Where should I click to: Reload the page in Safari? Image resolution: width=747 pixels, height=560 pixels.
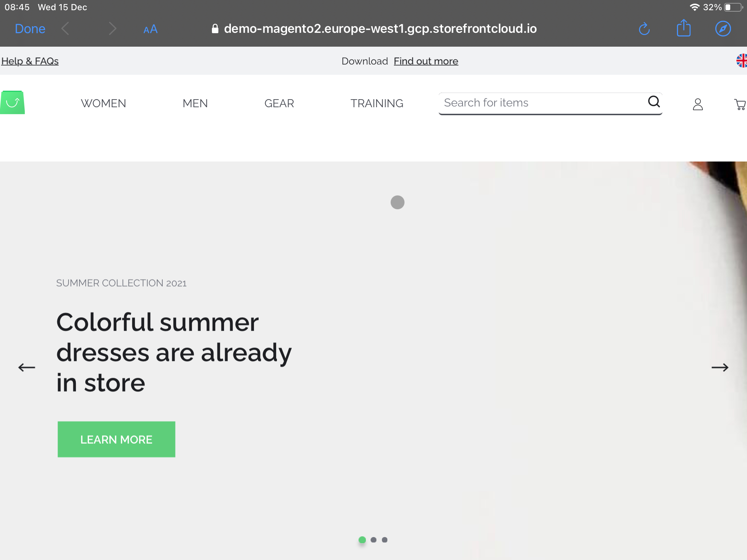pyautogui.click(x=644, y=29)
